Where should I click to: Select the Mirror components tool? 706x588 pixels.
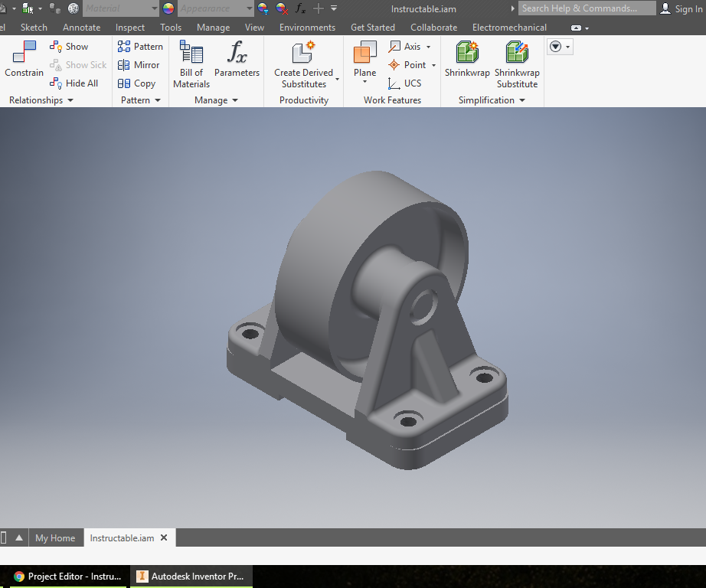[x=139, y=64]
